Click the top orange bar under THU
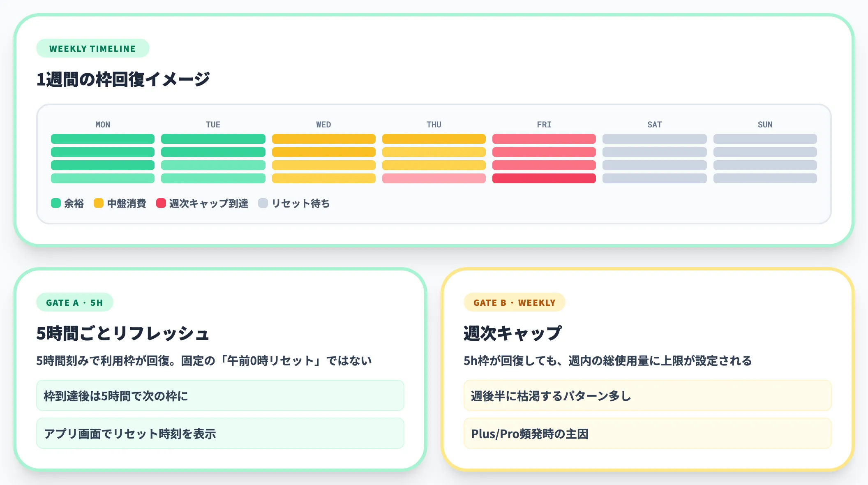Viewport: 868px width, 485px height. pyautogui.click(x=434, y=139)
